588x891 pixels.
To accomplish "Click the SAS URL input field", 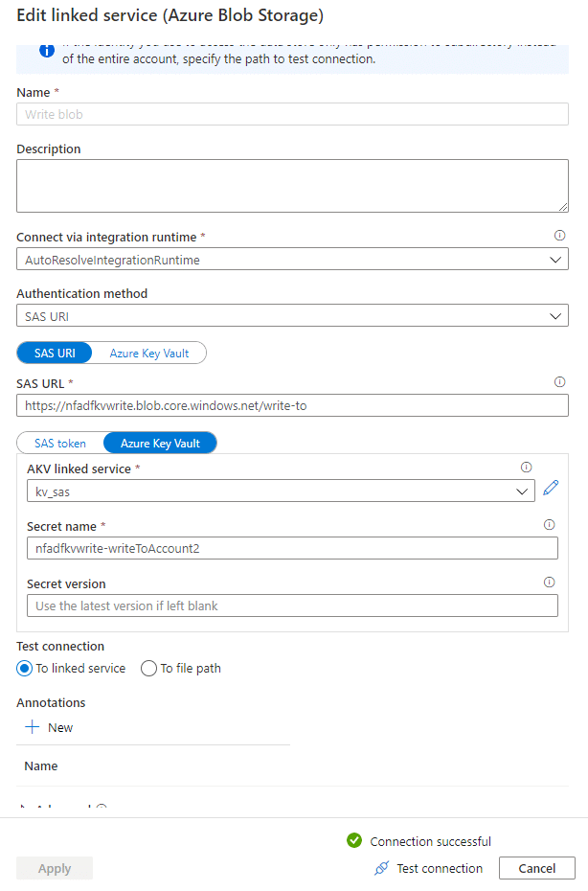I will point(292,405).
